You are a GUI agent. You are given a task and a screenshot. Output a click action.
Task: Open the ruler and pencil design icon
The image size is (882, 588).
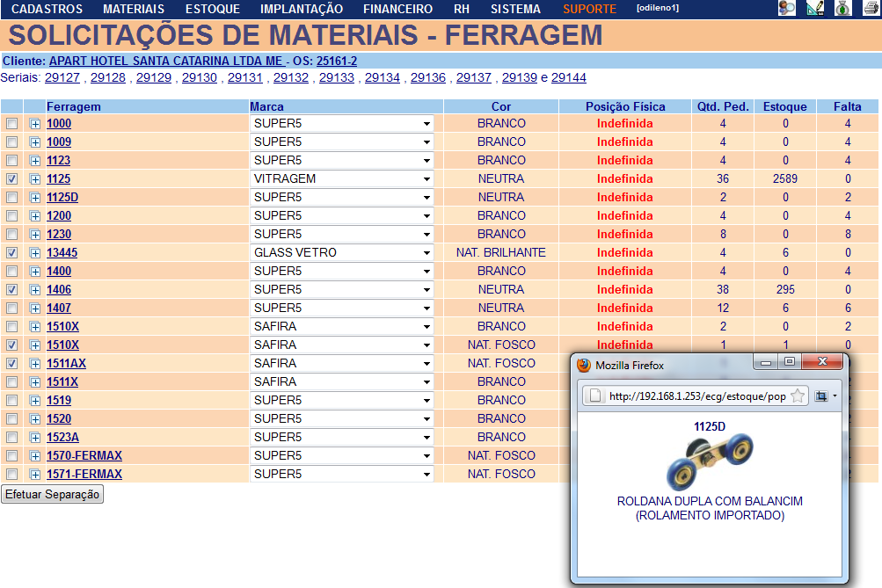click(814, 9)
